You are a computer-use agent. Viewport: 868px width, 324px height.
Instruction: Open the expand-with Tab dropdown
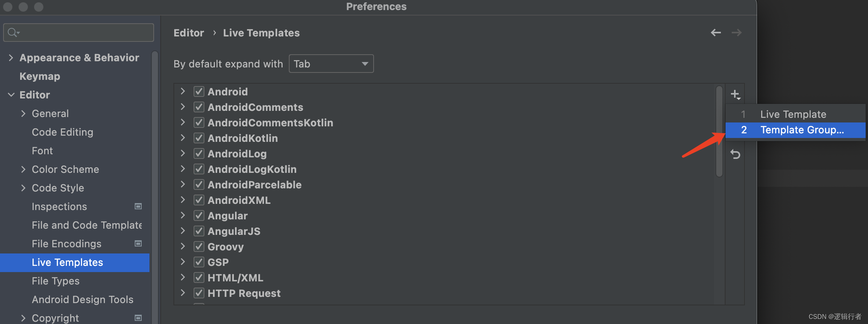331,64
